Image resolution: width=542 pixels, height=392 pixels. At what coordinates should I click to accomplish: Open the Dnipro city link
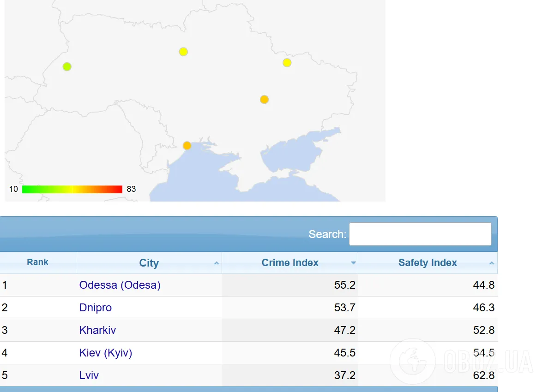[x=95, y=308]
